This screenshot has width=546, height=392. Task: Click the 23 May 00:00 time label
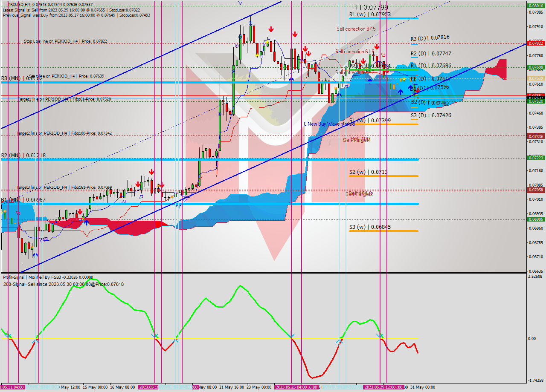pyautogui.click(x=259, y=387)
